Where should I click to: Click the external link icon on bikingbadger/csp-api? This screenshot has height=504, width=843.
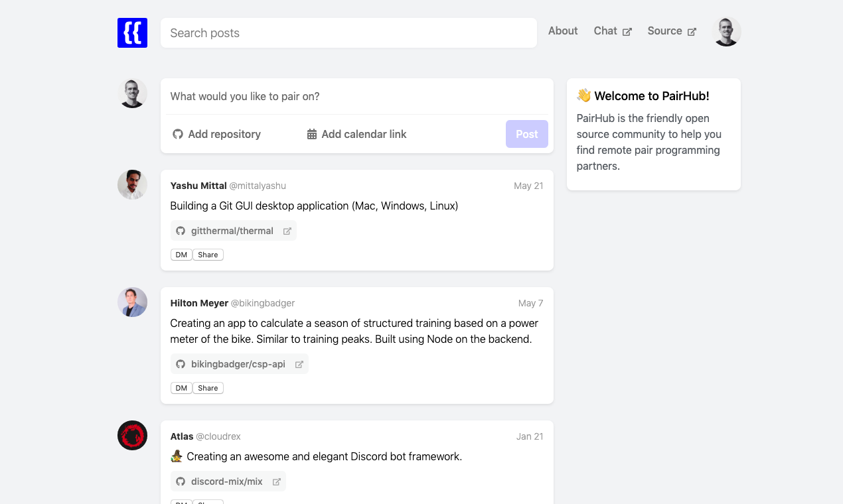tap(299, 363)
